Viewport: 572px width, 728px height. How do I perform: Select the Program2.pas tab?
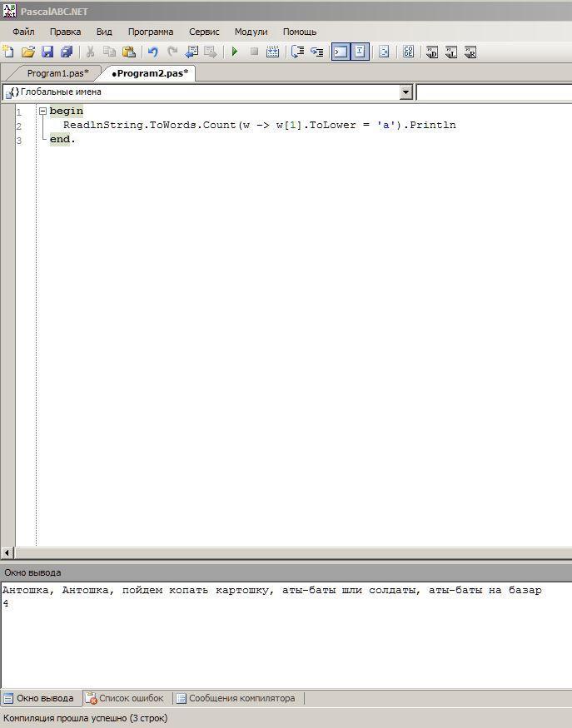pyautogui.click(x=150, y=73)
